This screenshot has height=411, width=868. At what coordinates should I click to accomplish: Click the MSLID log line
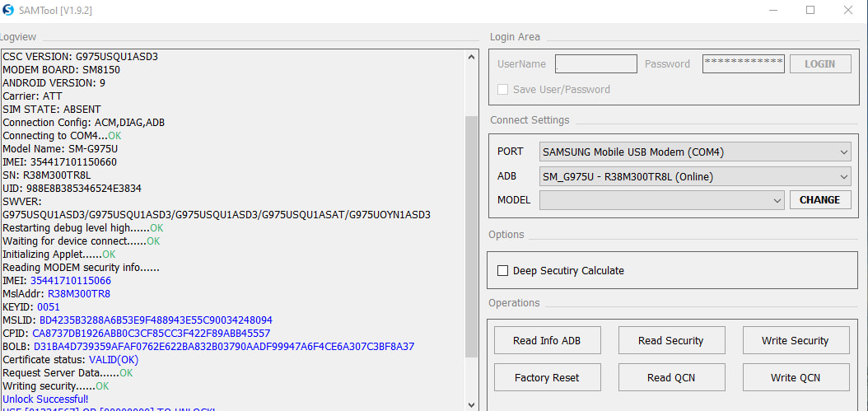(x=138, y=320)
